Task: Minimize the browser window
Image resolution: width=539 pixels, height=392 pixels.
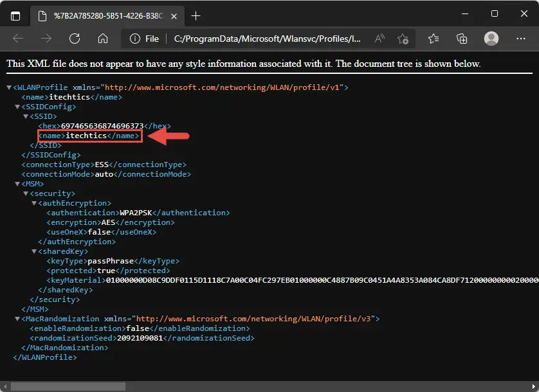Action: [x=465, y=13]
